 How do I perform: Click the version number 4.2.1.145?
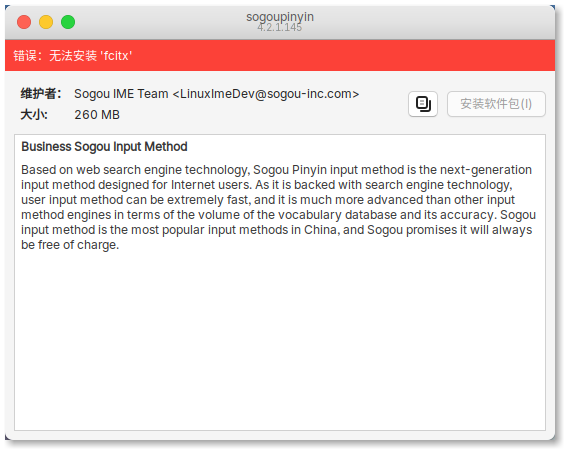[279, 27]
